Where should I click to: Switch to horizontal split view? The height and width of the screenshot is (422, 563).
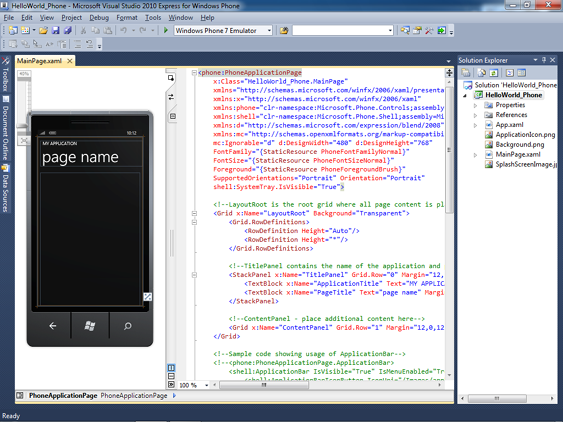tap(171, 376)
